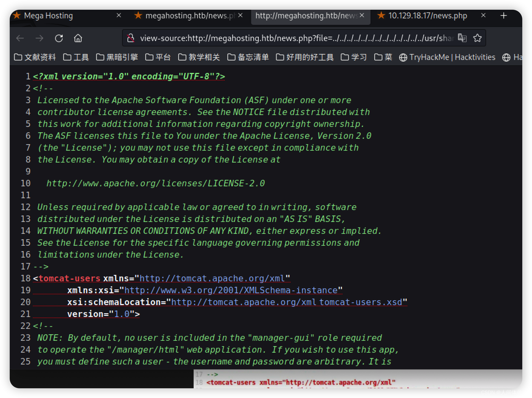532x398 pixels.
Task: Open the 平台 bookmark folder
Action: click(158, 57)
